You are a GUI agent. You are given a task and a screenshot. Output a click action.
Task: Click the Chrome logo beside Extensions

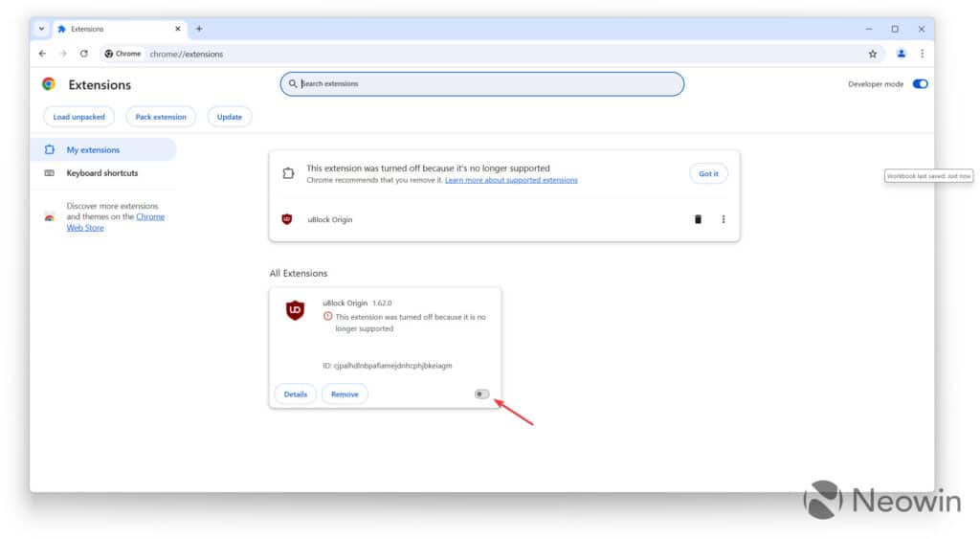pos(49,84)
